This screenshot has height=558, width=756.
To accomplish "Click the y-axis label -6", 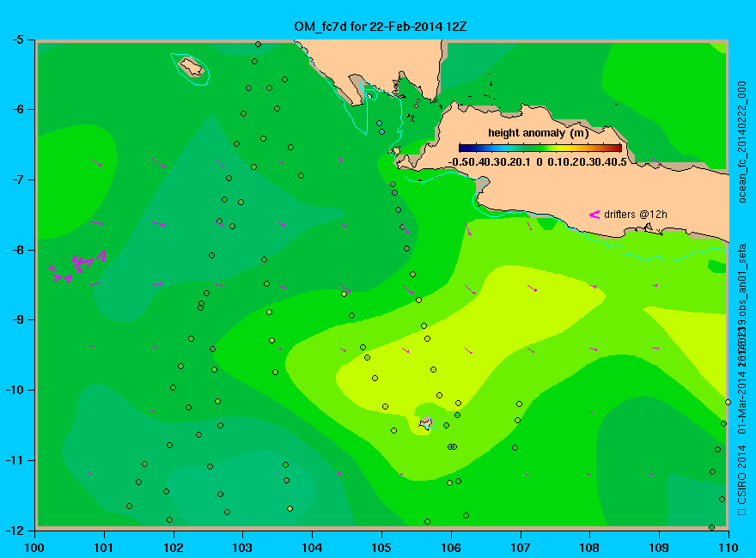I will coord(17,109).
